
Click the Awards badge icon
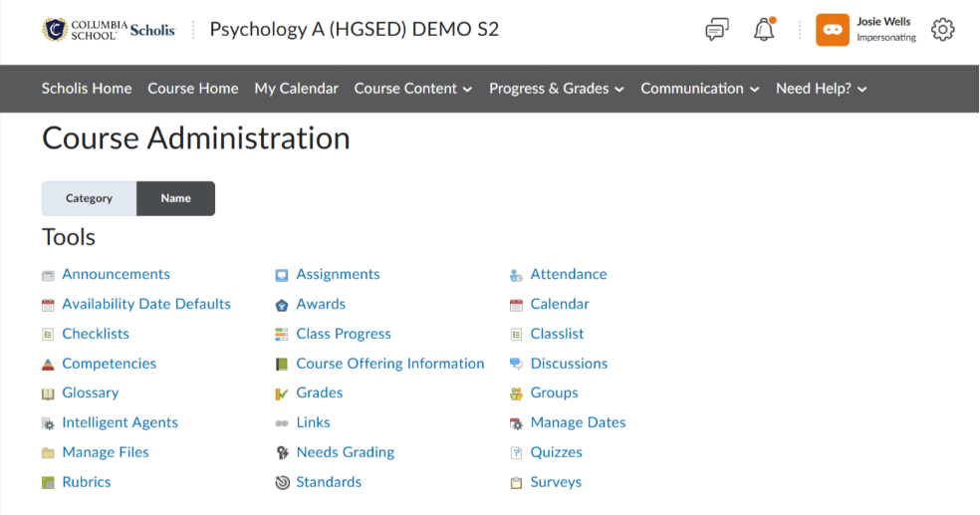(x=282, y=305)
